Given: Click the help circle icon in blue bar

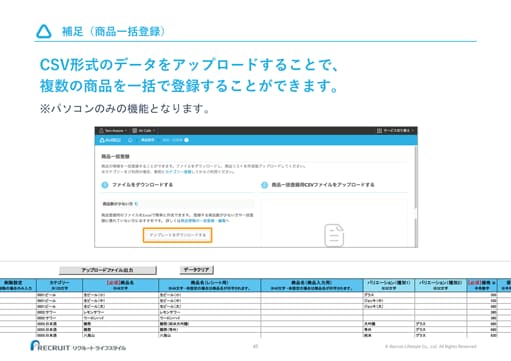Looking at the screenshot, I should tap(186, 140).
